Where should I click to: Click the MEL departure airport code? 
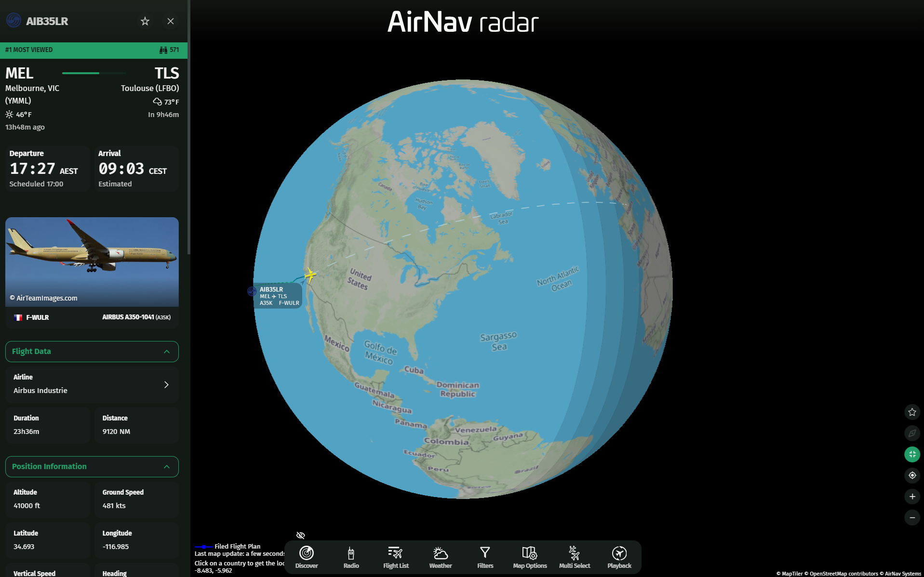click(19, 73)
